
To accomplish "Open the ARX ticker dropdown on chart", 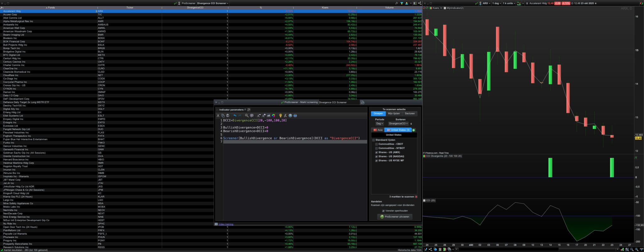I will [486, 3].
